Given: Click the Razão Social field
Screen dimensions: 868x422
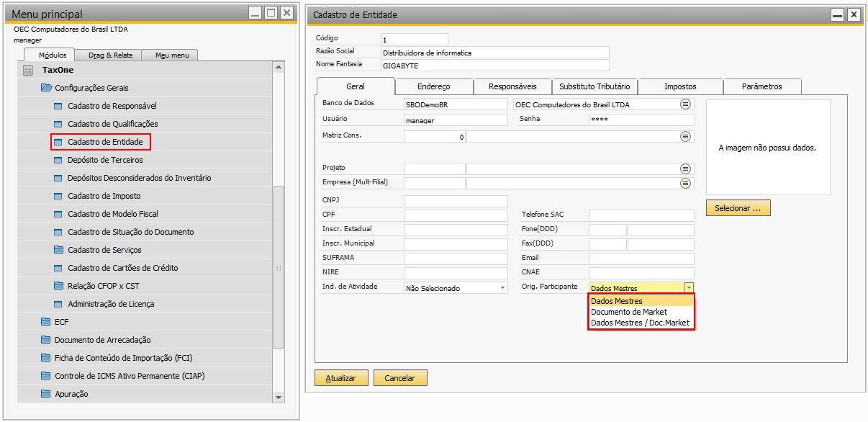Looking at the screenshot, I should (x=495, y=53).
